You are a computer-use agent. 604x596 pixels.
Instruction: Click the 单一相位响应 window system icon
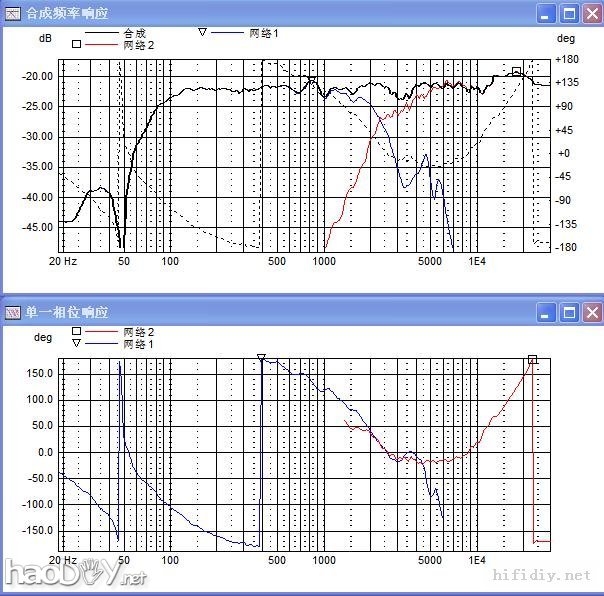pyautogui.click(x=13, y=313)
